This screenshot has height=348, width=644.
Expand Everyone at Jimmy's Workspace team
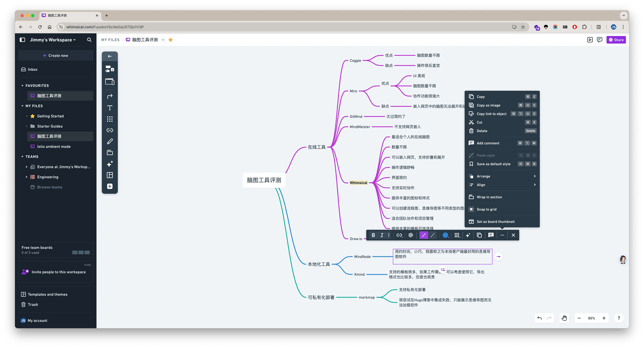[27, 167]
